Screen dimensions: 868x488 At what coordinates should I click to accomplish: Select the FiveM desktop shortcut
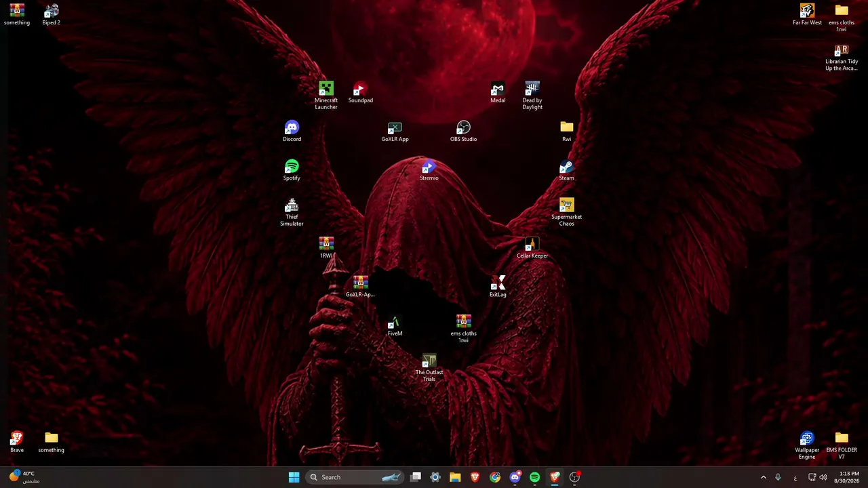[x=395, y=325]
